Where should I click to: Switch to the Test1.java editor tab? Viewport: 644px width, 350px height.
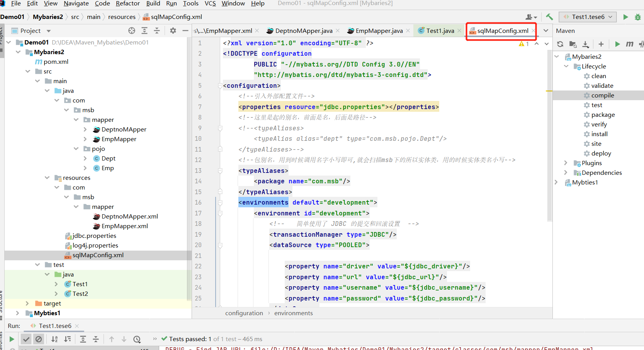pyautogui.click(x=440, y=31)
